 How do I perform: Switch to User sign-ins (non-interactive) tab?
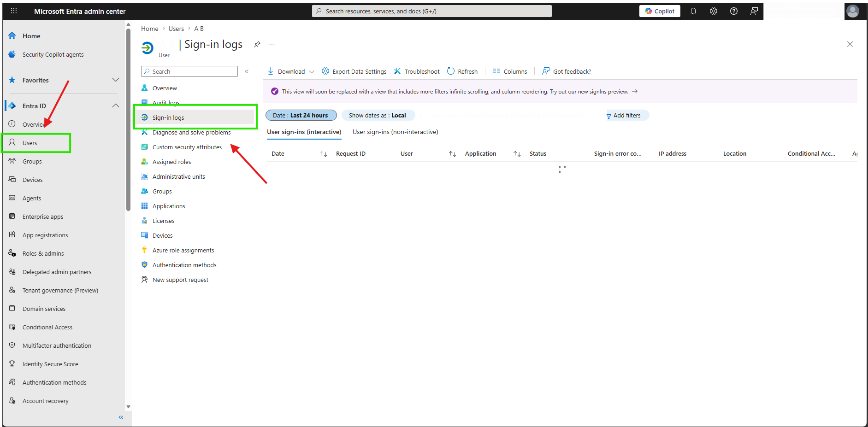click(x=396, y=132)
